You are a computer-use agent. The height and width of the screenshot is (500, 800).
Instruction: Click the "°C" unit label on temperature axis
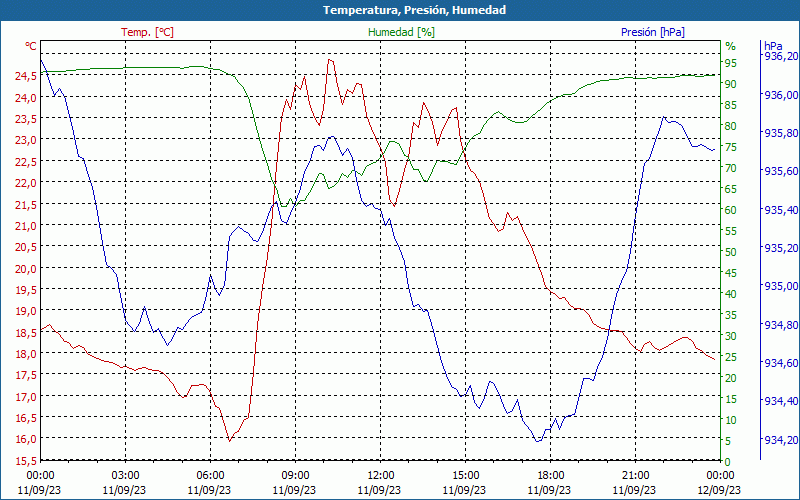click(31, 46)
